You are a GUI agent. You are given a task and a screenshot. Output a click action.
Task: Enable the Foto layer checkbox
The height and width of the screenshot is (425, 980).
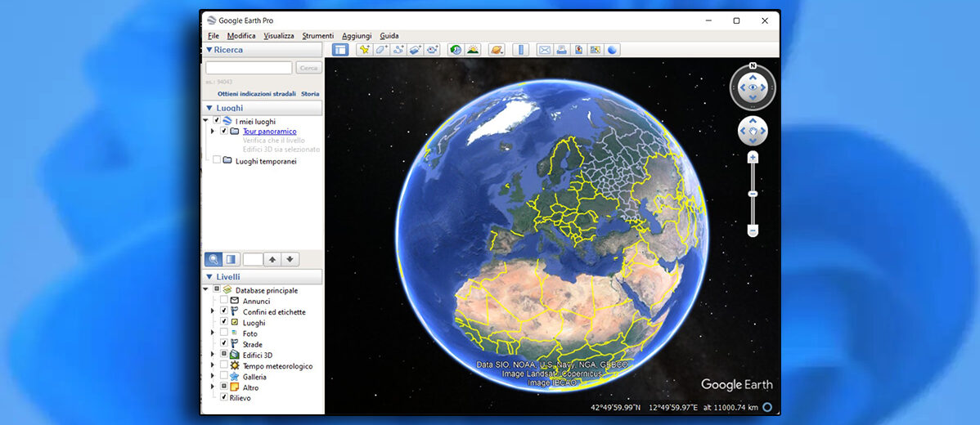[224, 333]
